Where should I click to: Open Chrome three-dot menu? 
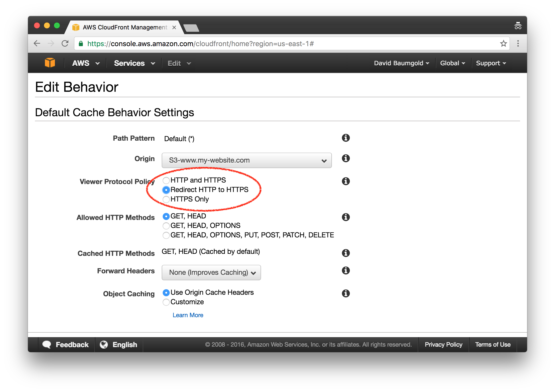518,44
